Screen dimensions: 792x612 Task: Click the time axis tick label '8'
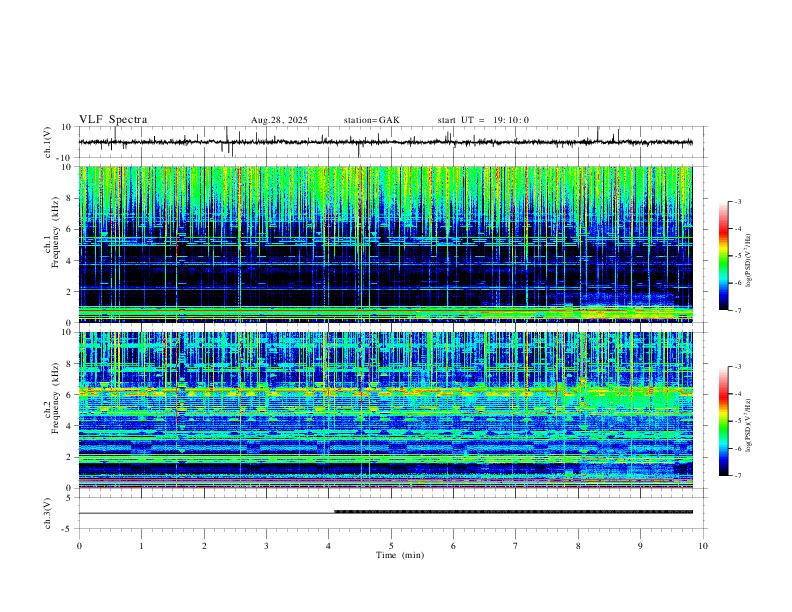pos(578,546)
